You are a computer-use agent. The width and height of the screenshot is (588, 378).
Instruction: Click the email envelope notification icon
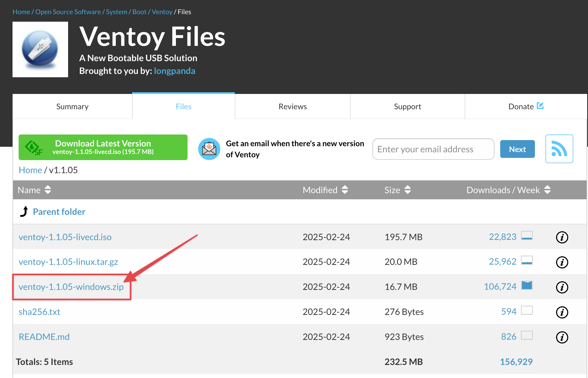click(x=209, y=149)
